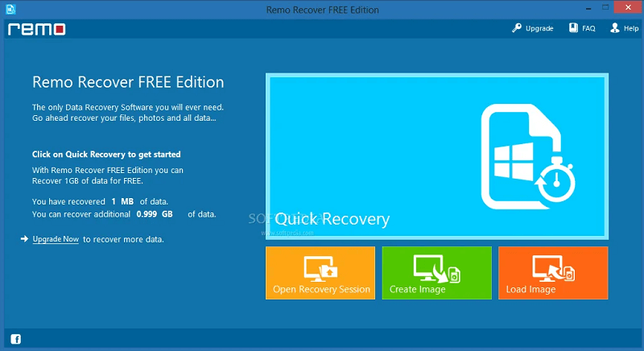Image resolution: width=644 pixels, height=351 pixels.
Task: Open Recovery Session tile label
Action: tap(321, 289)
